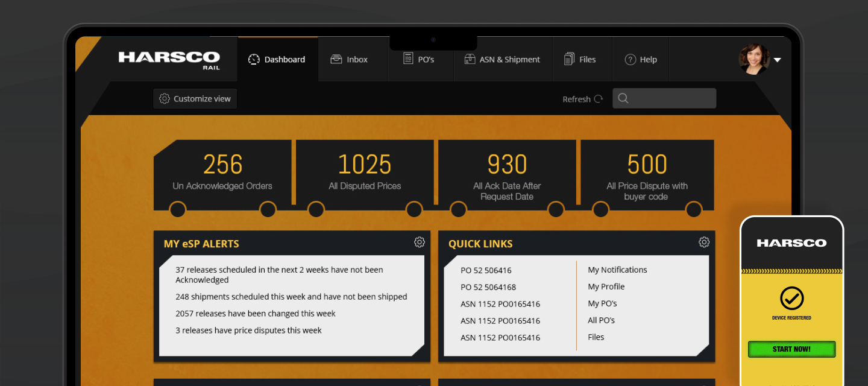The height and width of the screenshot is (386, 868).
Task: Open the My Notifications quick link
Action: (617, 270)
